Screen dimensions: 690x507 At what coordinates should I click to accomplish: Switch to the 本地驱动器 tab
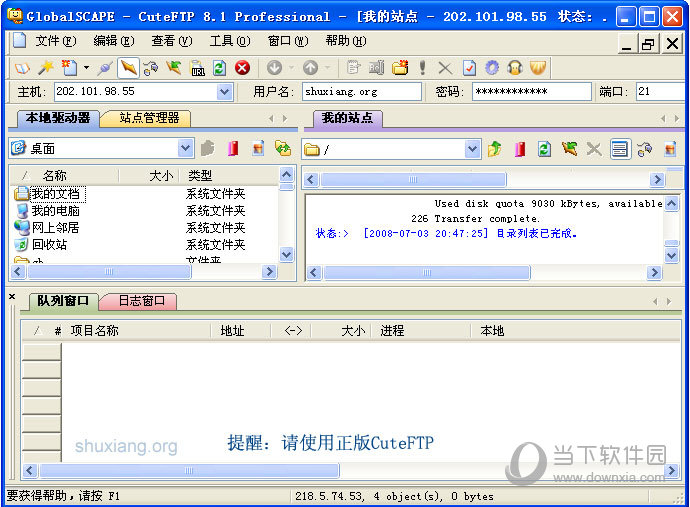(x=58, y=118)
